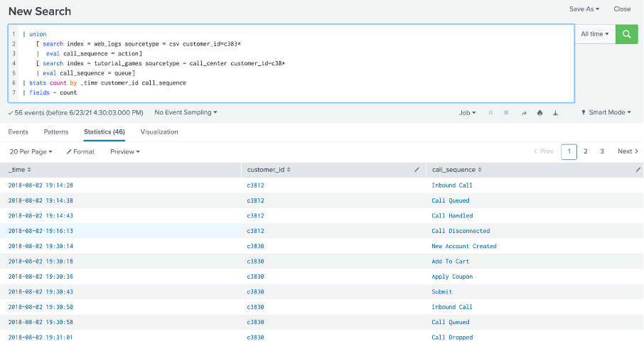Edit the call_sequence column with pencil icon

pyautogui.click(x=638, y=170)
